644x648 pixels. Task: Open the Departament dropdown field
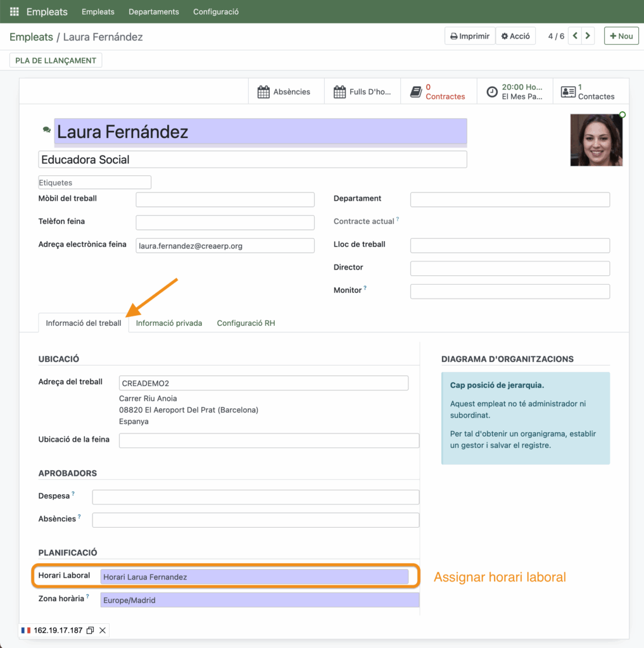click(510, 199)
